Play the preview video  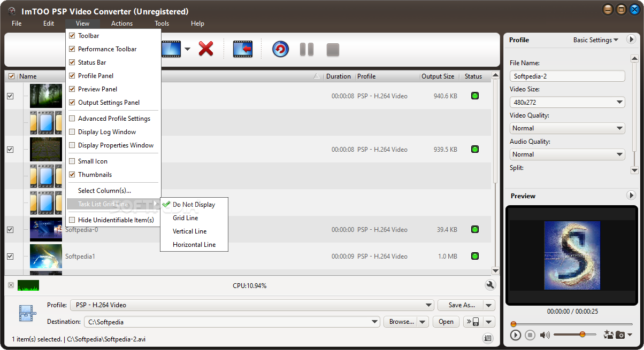[x=515, y=335]
